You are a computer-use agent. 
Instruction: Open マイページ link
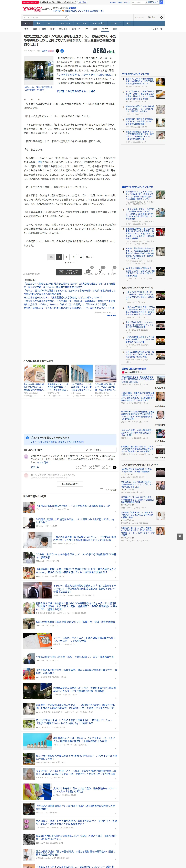[139, 18]
